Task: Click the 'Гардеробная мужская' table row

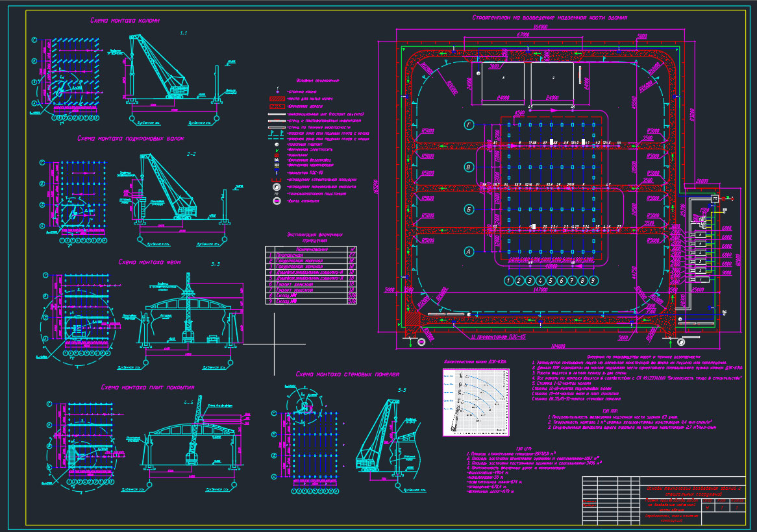Action: click(x=311, y=261)
